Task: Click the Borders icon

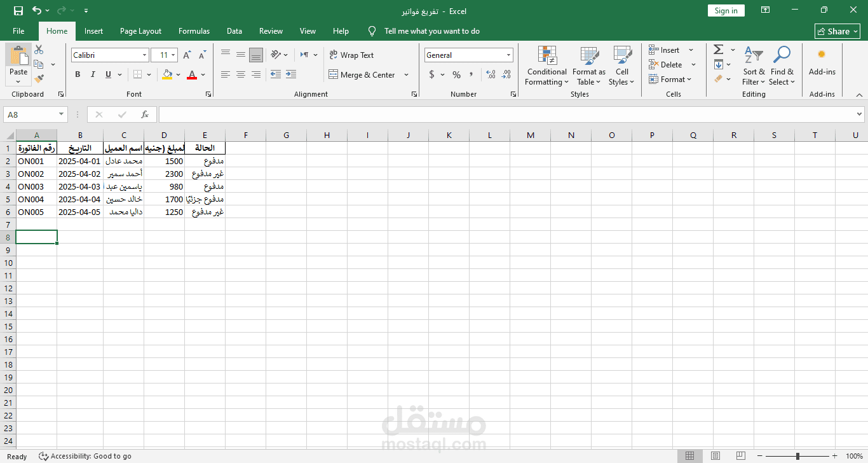Action: tap(138, 74)
